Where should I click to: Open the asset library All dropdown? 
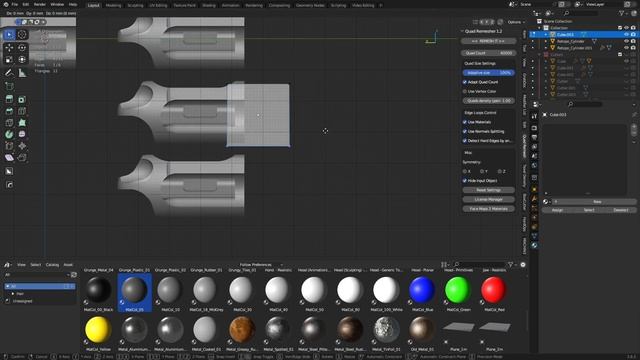pos(36,275)
